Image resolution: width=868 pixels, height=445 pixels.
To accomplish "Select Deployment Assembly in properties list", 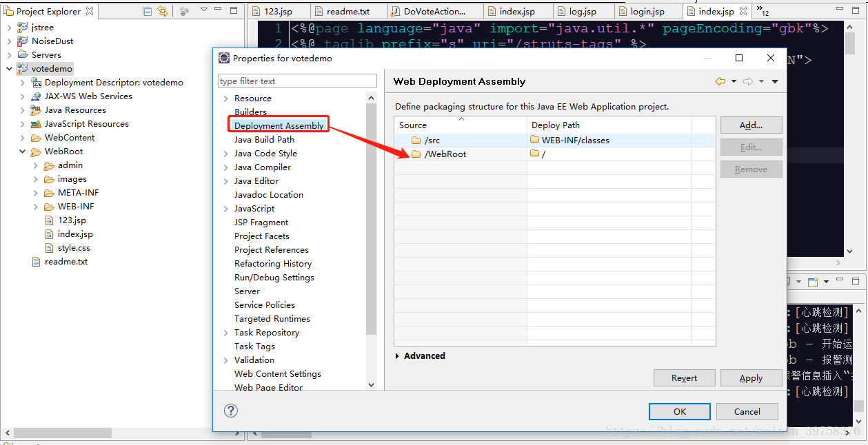I will [x=279, y=125].
